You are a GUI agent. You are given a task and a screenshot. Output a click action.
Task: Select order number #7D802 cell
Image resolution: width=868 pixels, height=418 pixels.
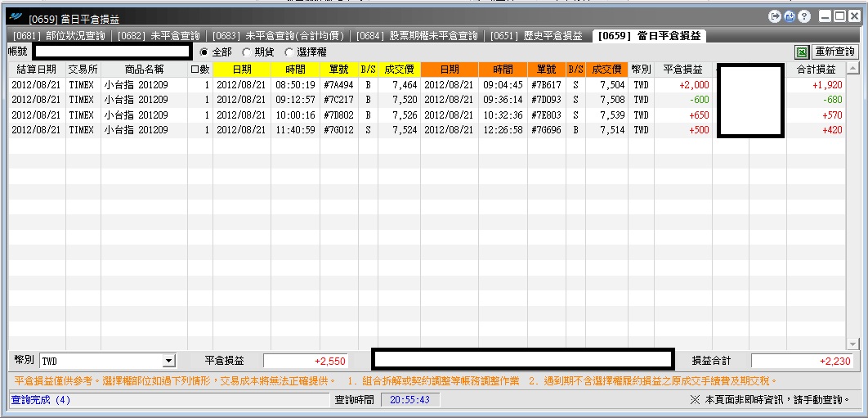(x=339, y=115)
